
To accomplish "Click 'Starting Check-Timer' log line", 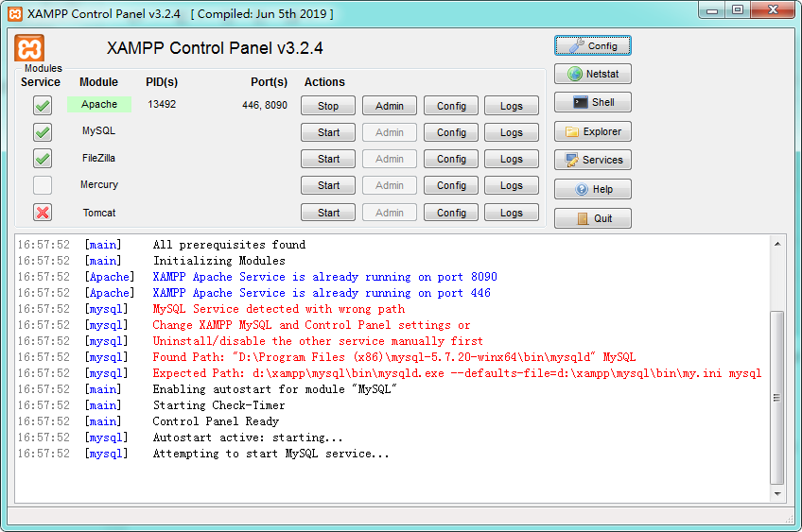I will click(218, 405).
